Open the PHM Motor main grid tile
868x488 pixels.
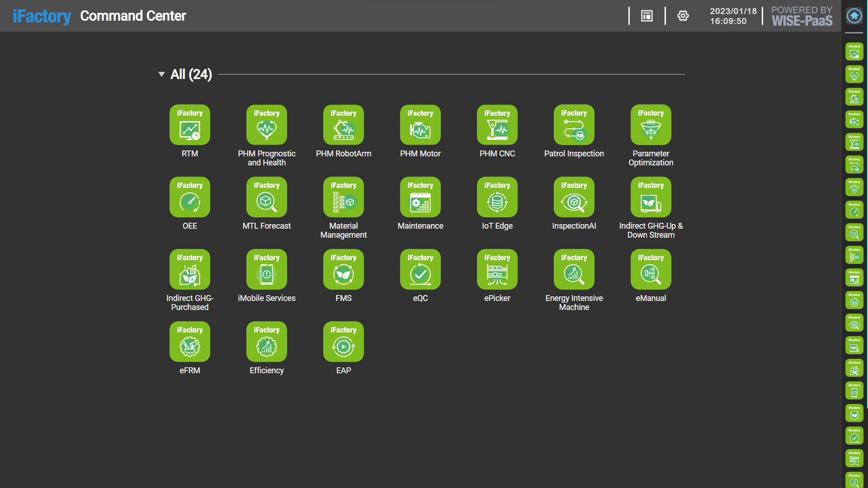click(x=420, y=125)
